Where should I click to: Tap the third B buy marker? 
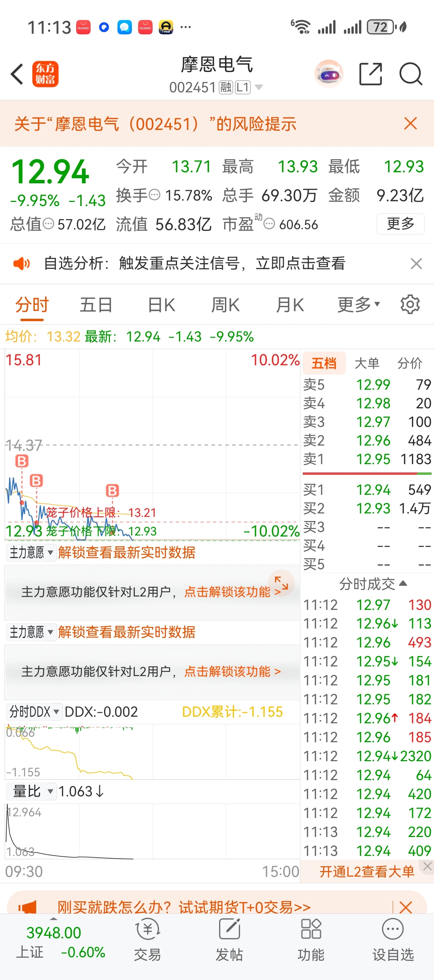click(112, 491)
